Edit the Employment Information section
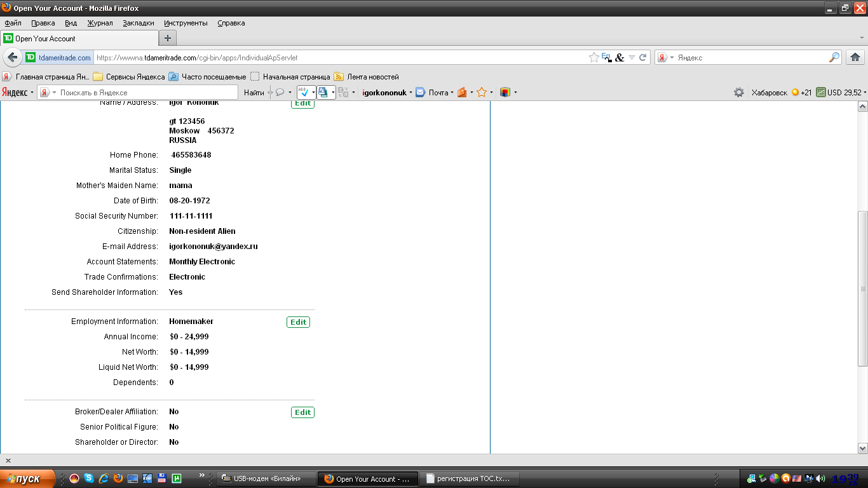This screenshot has height=488, width=868. pos(299,322)
